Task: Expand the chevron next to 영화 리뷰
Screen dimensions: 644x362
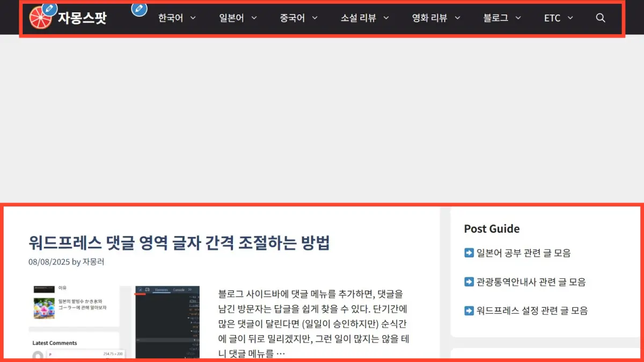Action: [x=458, y=18]
